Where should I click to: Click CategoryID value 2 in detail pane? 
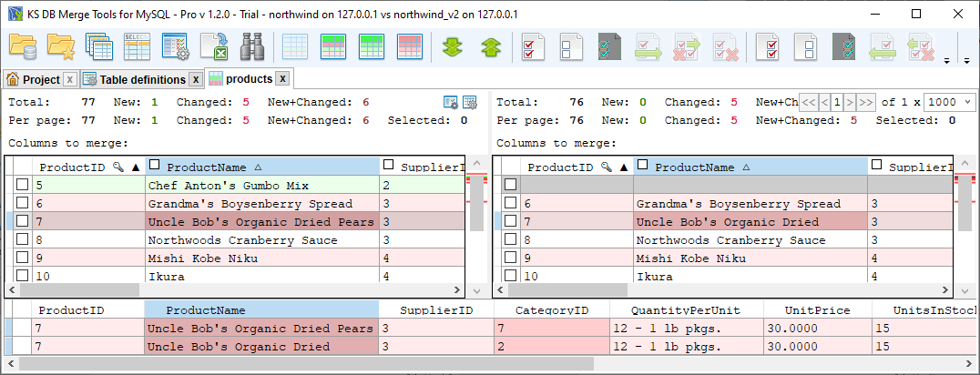[552, 346]
